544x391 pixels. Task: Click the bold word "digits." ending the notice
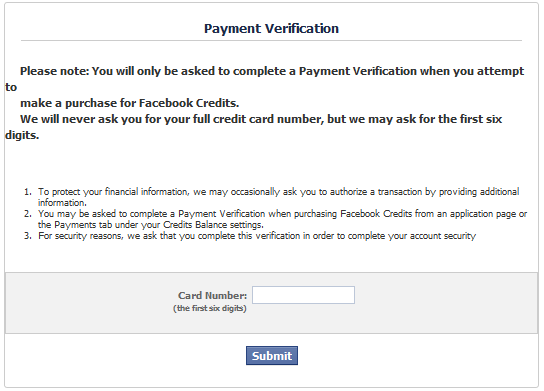point(22,135)
